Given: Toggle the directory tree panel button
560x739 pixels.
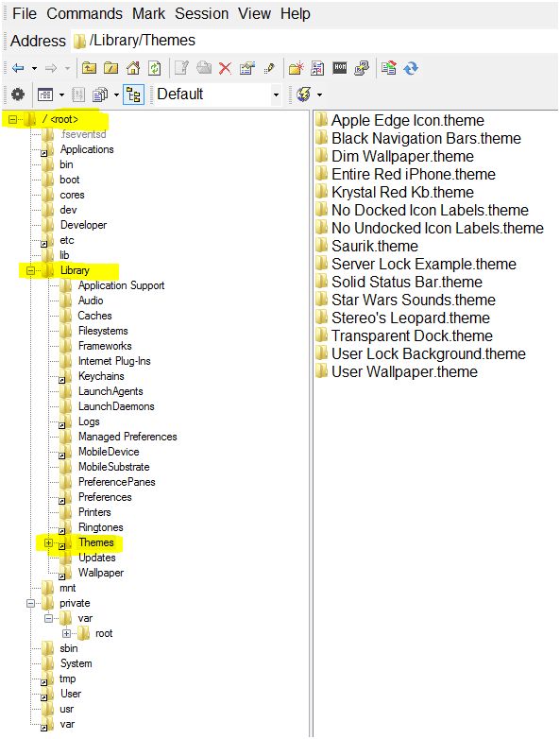Looking at the screenshot, I should [133, 95].
